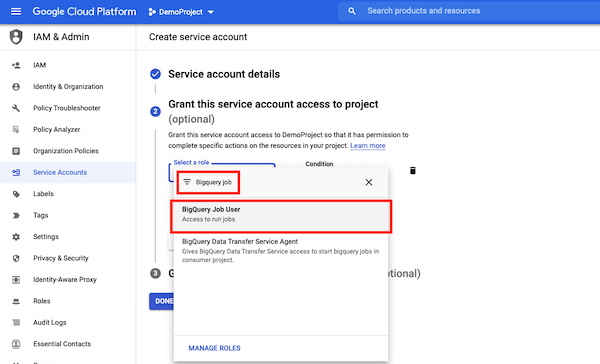
Task: Click the Settings gear icon
Action: point(16,237)
